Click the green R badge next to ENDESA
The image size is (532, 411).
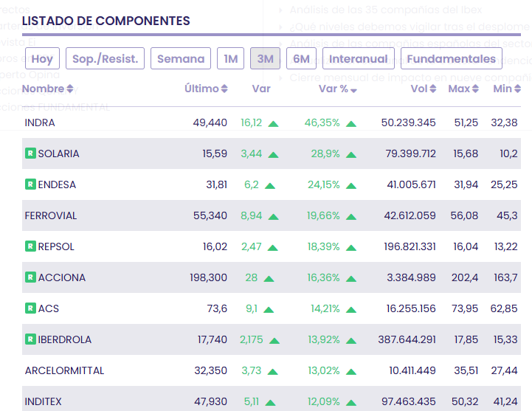pyautogui.click(x=30, y=184)
